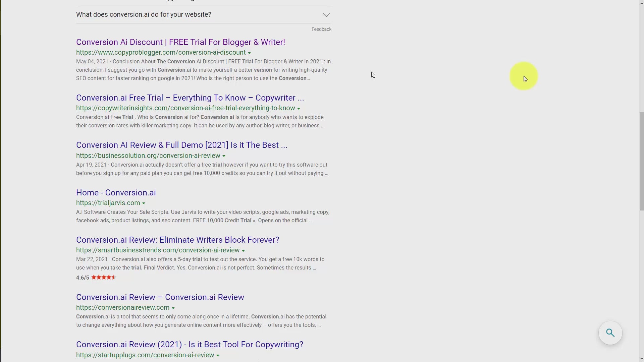Open dropdown arrow next to copyproblogger.com URL
Image resolution: width=644 pixels, height=362 pixels.
249,53
